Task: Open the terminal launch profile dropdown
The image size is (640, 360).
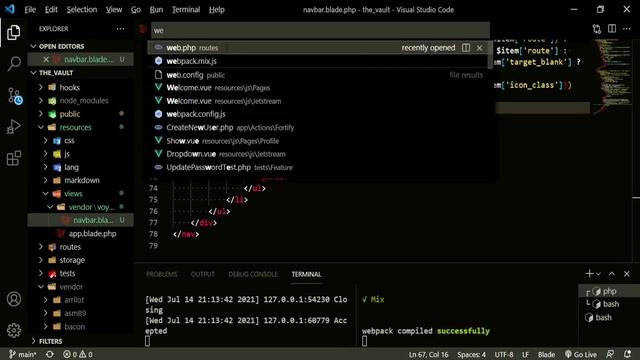Action: click(598, 274)
